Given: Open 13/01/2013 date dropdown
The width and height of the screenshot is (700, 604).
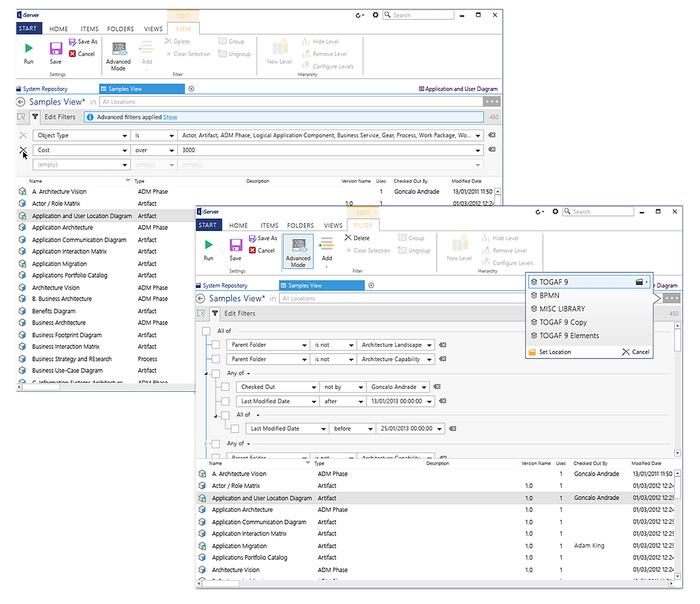Looking at the screenshot, I should point(429,402).
